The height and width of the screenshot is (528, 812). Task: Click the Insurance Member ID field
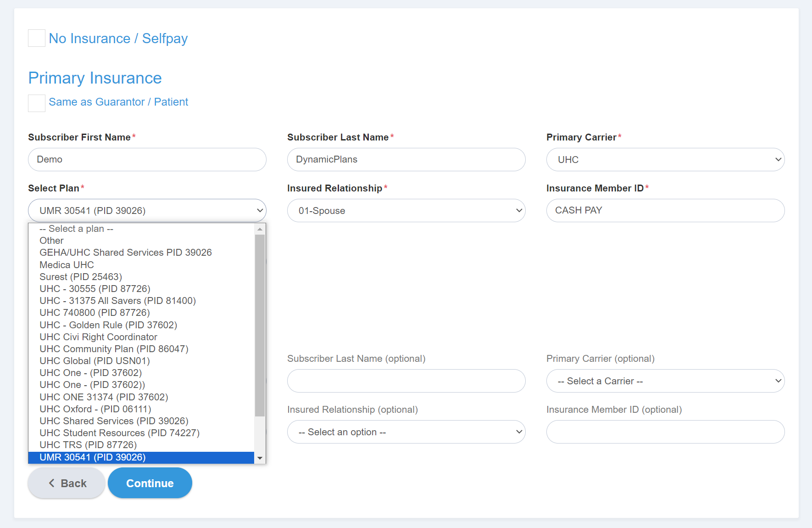point(666,210)
